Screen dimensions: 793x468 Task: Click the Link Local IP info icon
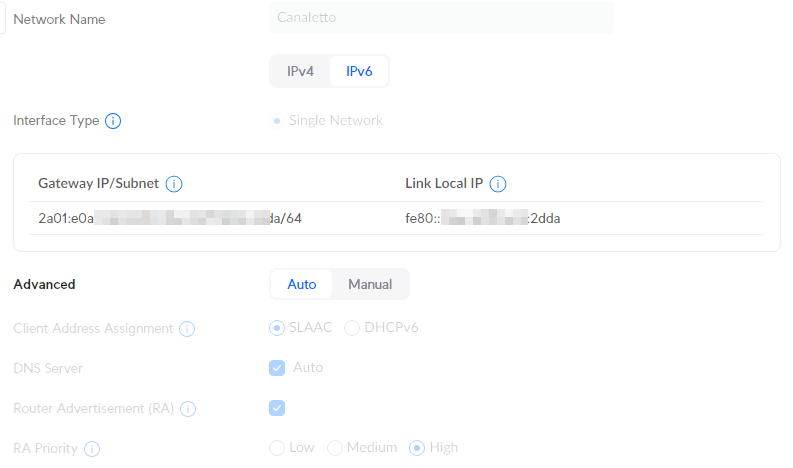tap(498, 184)
